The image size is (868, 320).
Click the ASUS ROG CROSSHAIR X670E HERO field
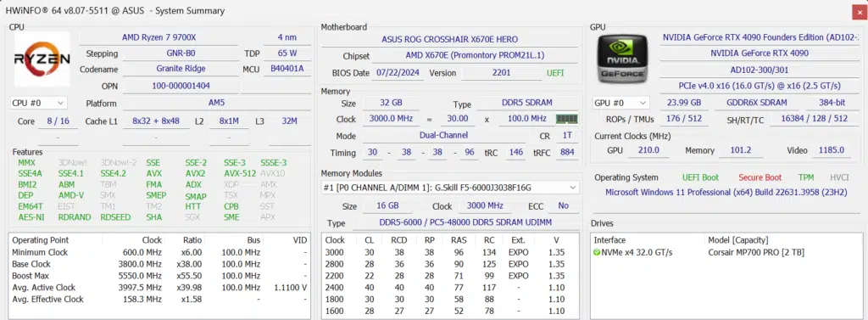(449, 39)
